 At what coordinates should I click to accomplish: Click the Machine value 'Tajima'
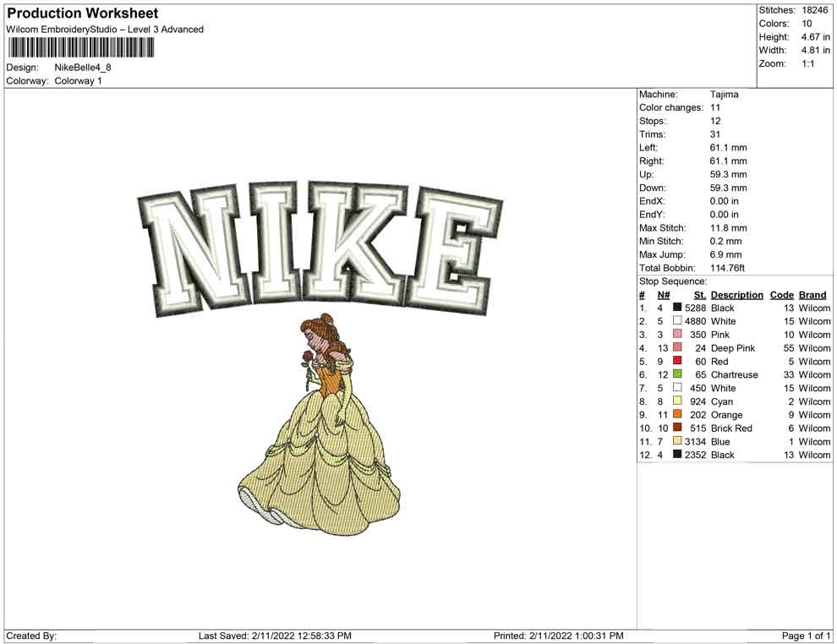point(725,95)
